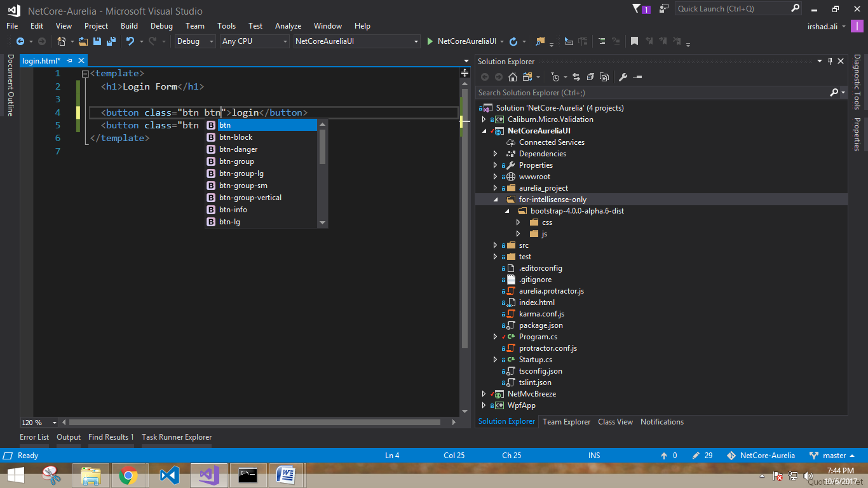Toggle the Solutions and Folders view switcher
Image resolution: width=868 pixels, height=488 pixels.
pyautogui.click(x=527, y=77)
